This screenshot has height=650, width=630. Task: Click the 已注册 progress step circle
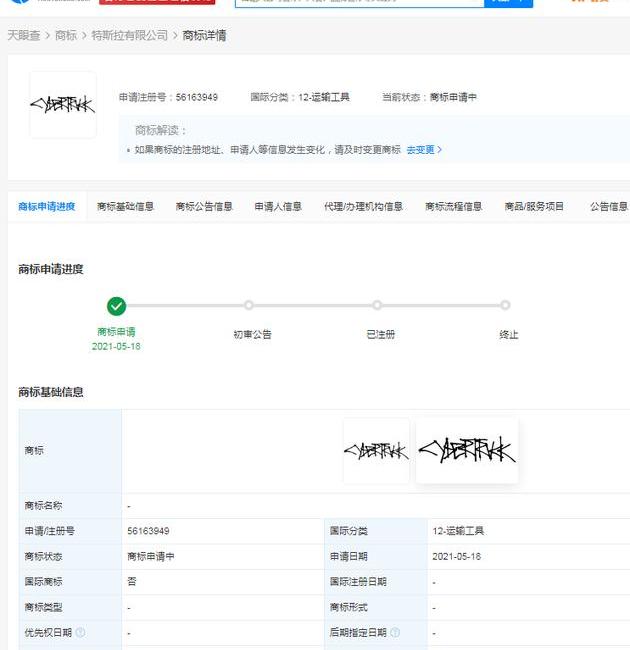pos(377,306)
